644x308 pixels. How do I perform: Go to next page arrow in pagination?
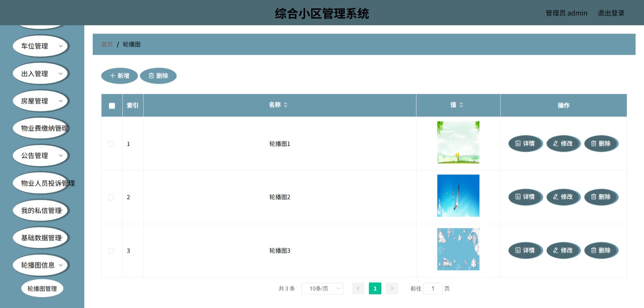coord(392,289)
